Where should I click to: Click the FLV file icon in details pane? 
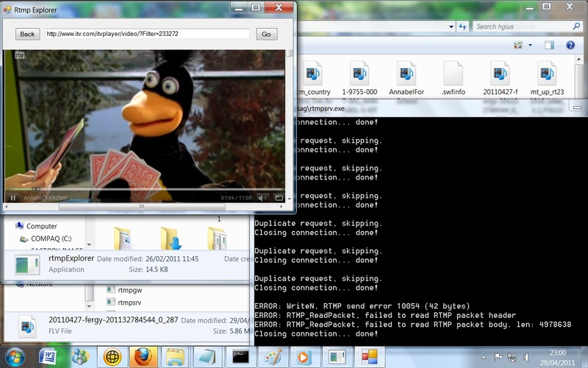[x=28, y=326]
